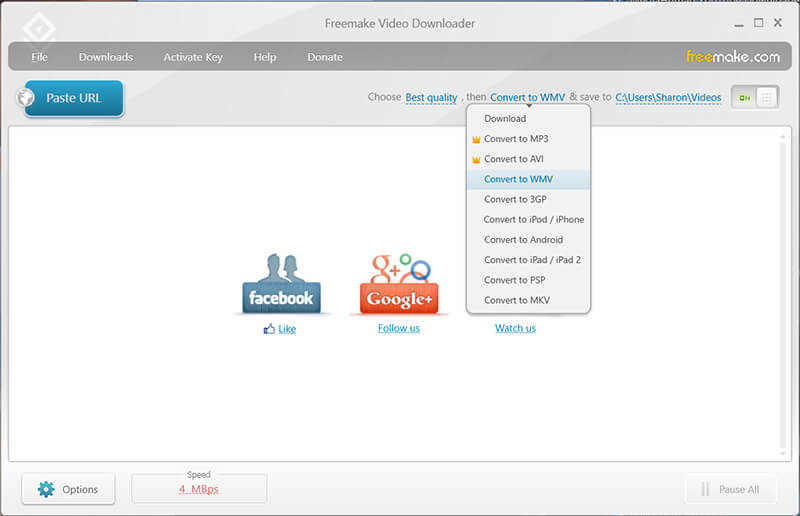Select Convert to iPod / iPhone option
This screenshot has width=800, height=516.
click(x=528, y=219)
